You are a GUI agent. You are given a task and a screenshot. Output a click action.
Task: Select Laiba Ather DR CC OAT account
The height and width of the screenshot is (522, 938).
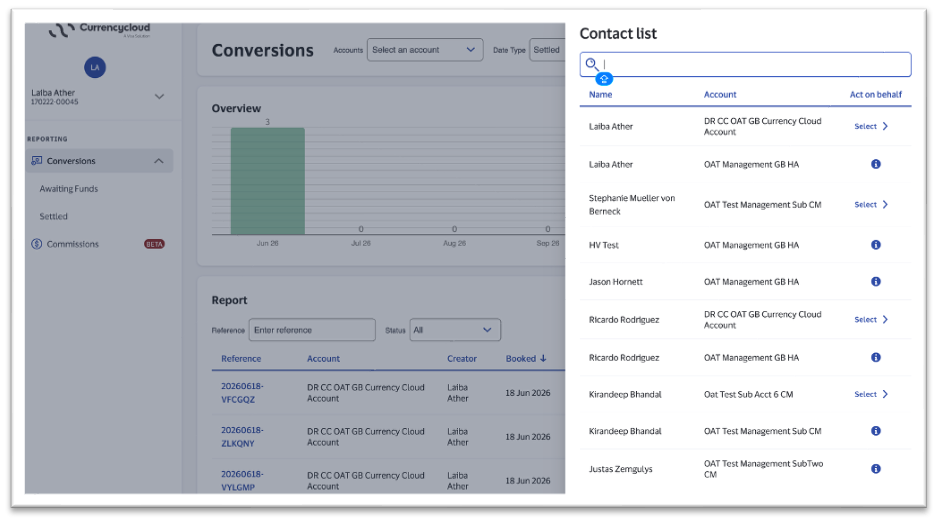tap(870, 126)
